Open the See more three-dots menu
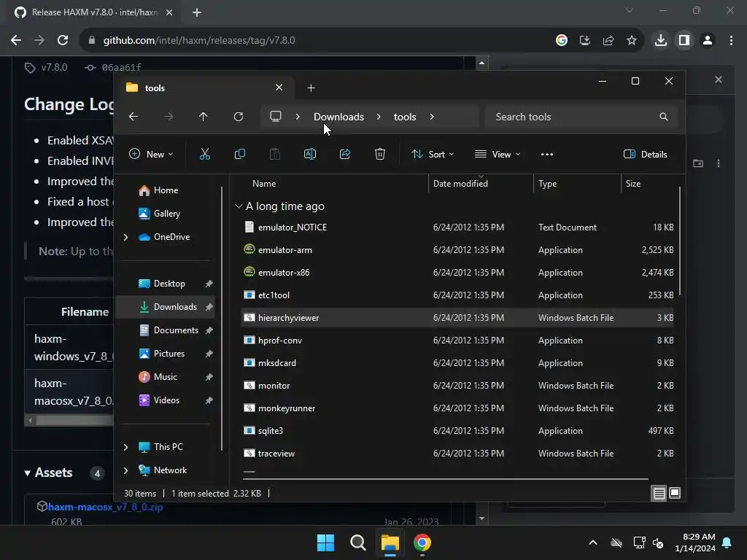Screen dimensions: 747x560 (547, 155)
